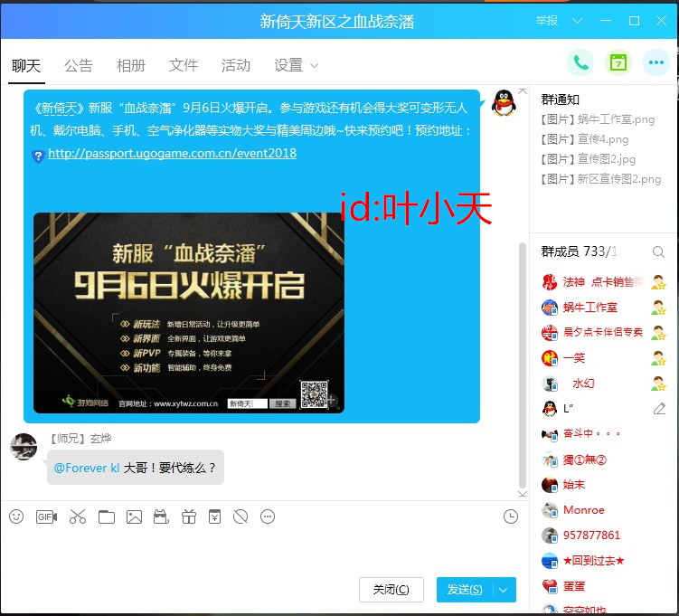The height and width of the screenshot is (616, 679).
Task: Open the send picture icon
Action: 134,516
